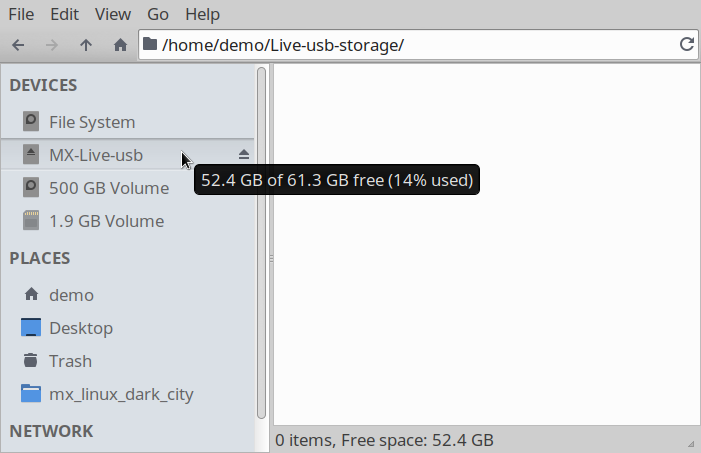Reload the current folder view

[687, 44]
